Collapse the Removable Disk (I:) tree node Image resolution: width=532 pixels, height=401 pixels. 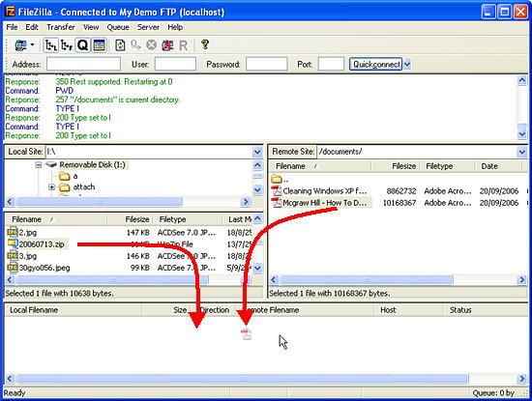tap(39, 165)
